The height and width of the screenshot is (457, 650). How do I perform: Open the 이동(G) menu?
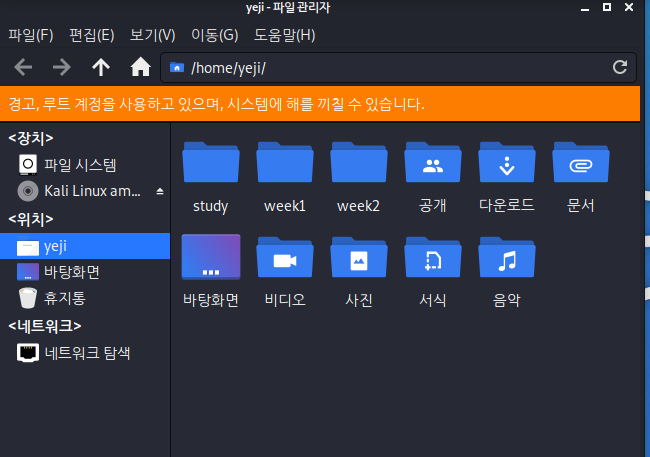(x=215, y=35)
